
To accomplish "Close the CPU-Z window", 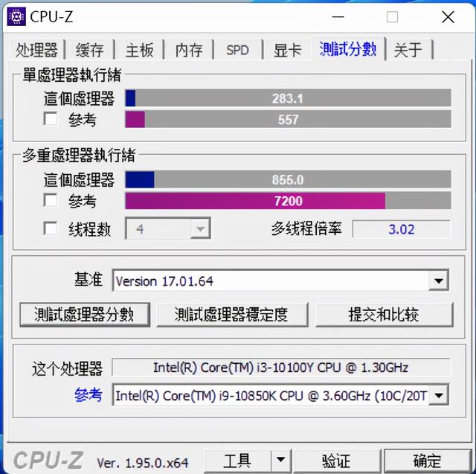I will click(448, 17).
